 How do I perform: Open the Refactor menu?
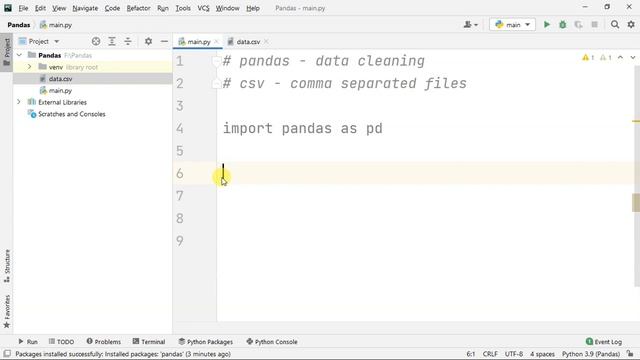click(138, 8)
